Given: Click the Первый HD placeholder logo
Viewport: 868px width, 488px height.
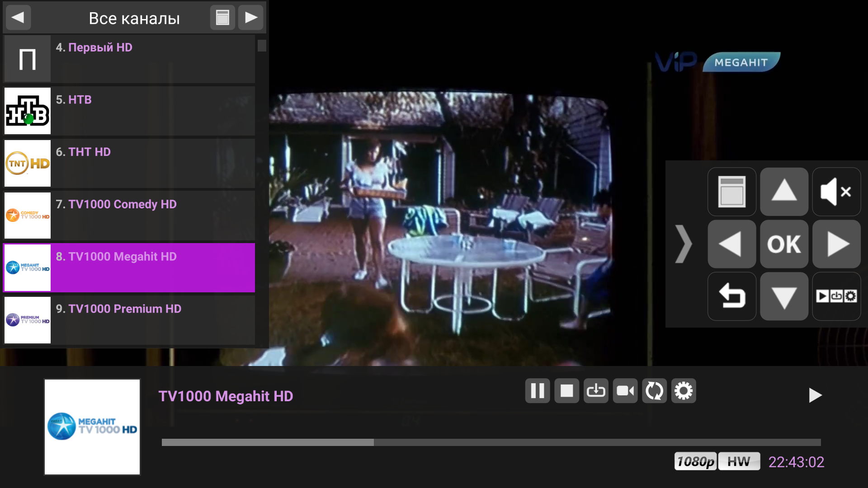Looking at the screenshot, I should click(x=28, y=59).
